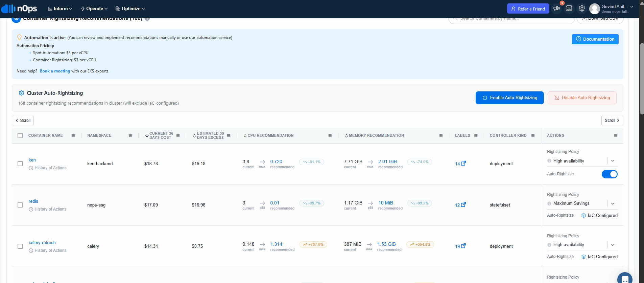Click the lightbulb automation icon
The height and width of the screenshot is (283, 644).
(19, 38)
